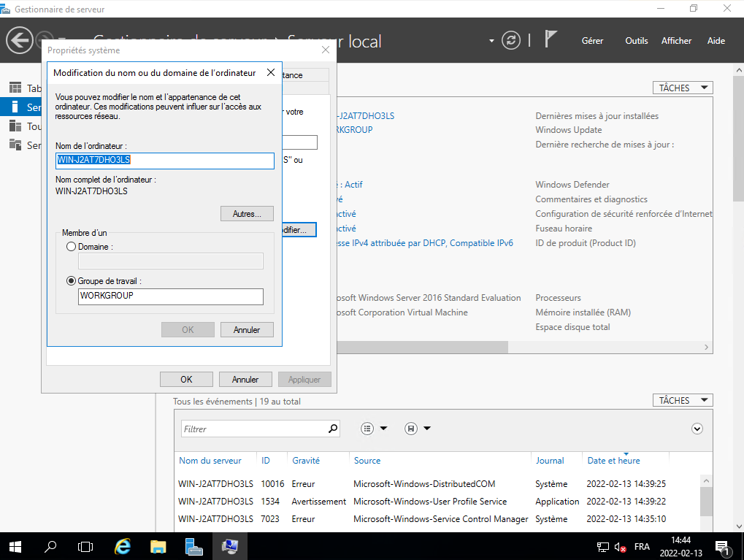This screenshot has width=744, height=560.
Task: Open the Outils menu
Action: 636,41
